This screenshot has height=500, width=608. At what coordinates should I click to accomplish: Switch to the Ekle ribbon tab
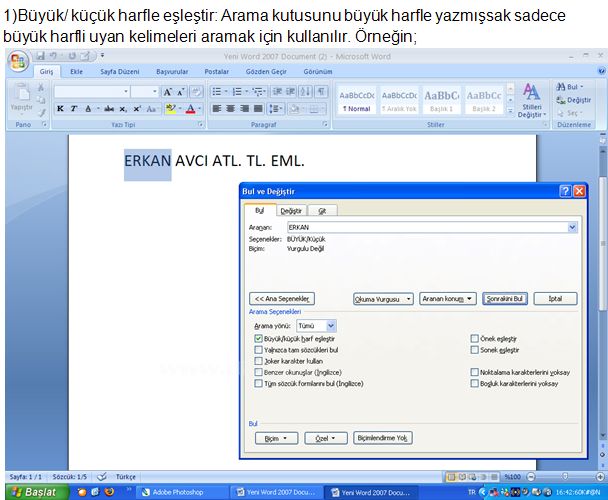[76, 71]
